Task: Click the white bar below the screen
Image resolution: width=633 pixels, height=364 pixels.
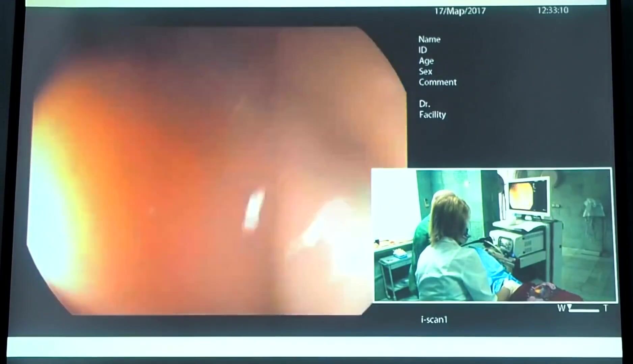Action: click(314, 346)
